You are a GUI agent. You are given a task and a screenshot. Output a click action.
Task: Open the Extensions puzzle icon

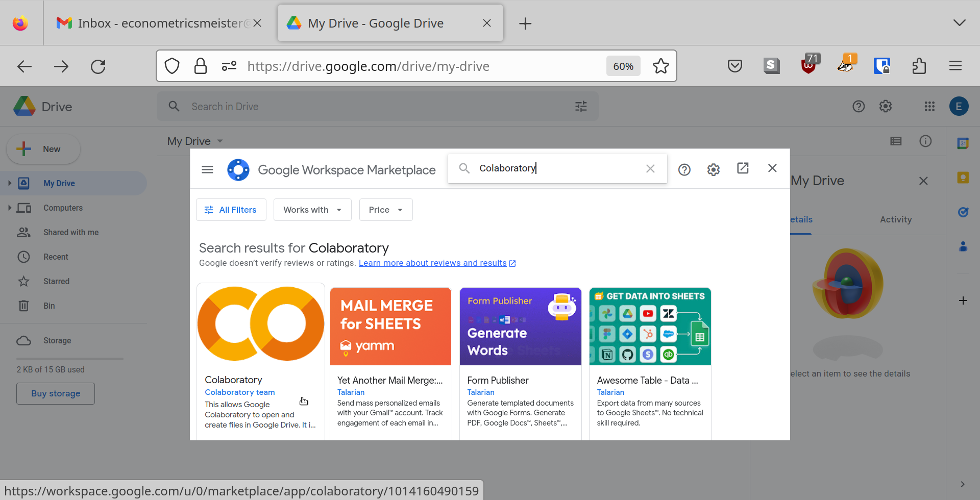(x=919, y=66)
